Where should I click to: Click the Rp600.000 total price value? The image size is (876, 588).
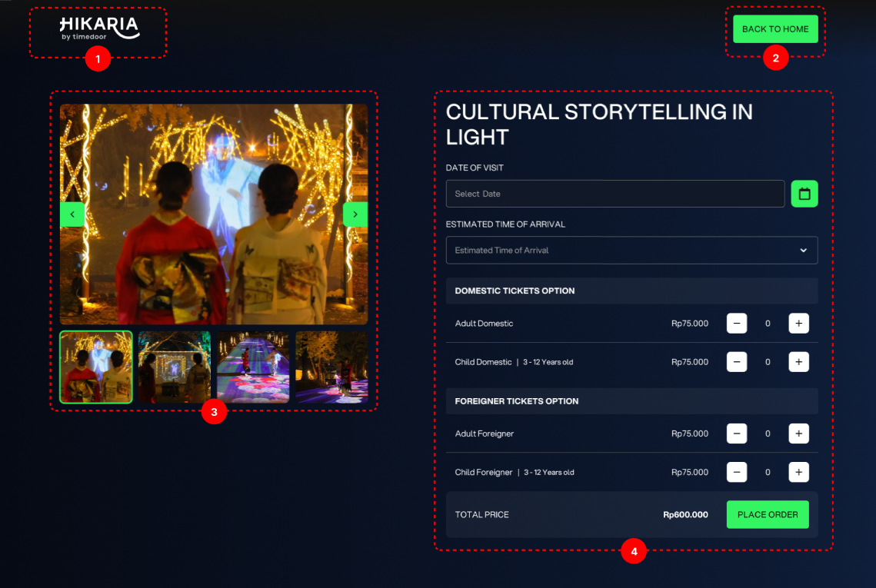685,514
